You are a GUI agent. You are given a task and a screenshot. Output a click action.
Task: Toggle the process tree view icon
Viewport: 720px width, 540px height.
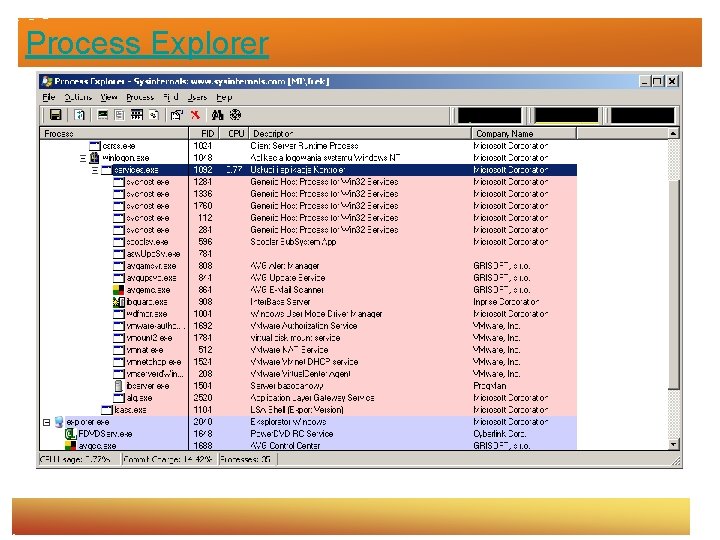(119, 115)
